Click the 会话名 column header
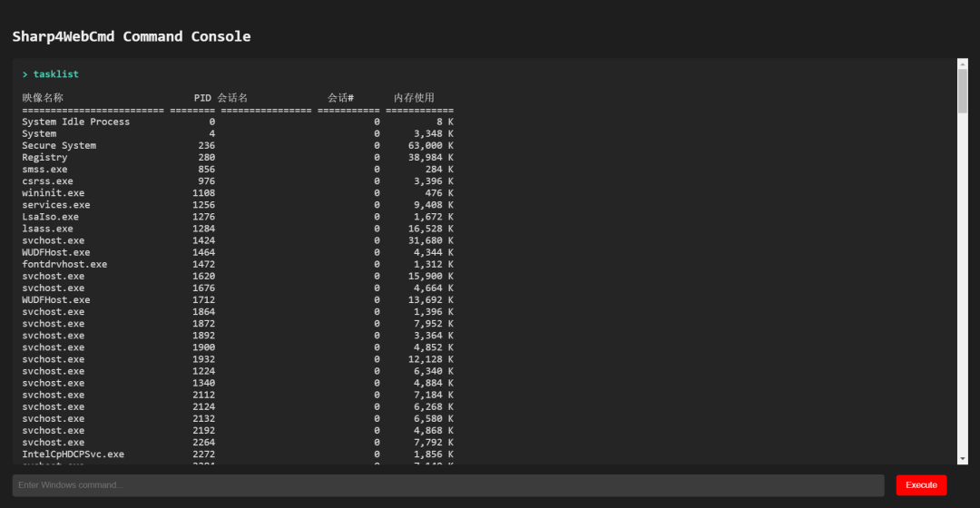 pyautogui.click(x=232, y=98)
